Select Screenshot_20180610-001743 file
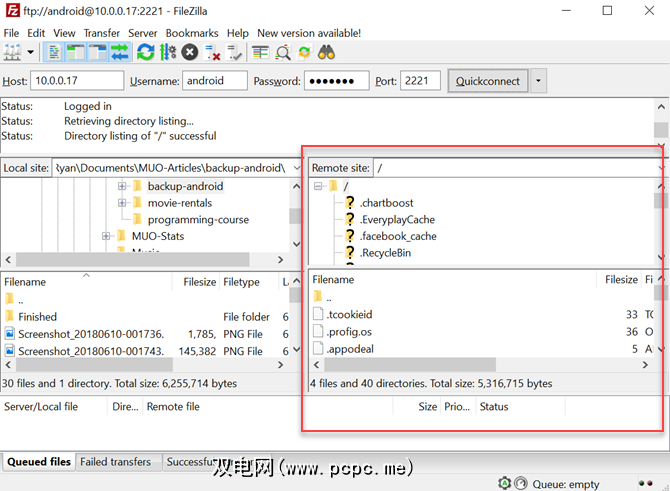 (x=91, y=351)
